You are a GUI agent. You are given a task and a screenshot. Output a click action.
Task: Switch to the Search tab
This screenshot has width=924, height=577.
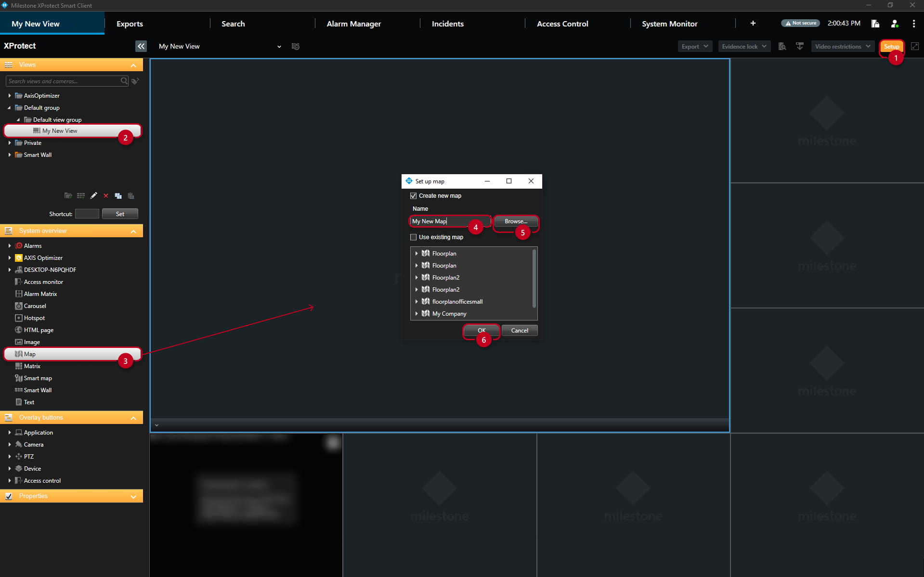[x=233, y=24]
